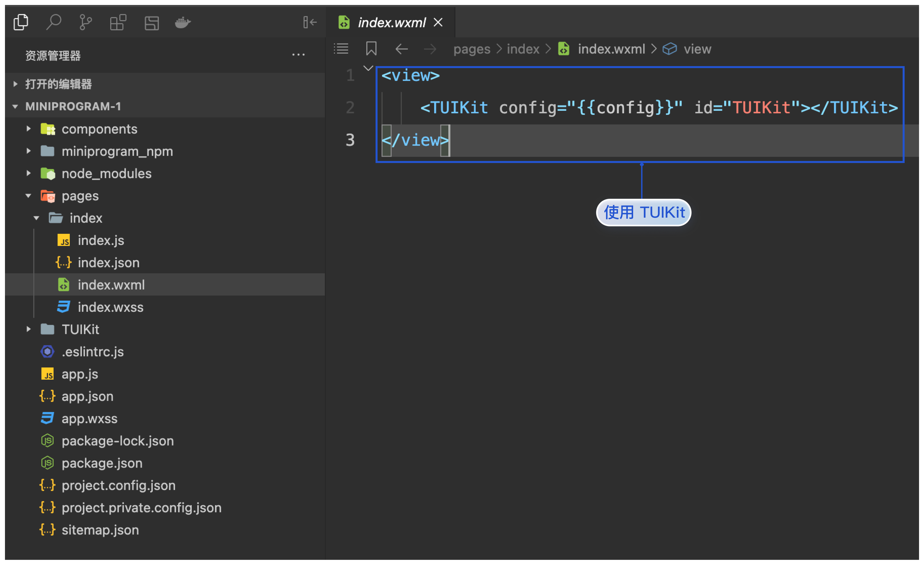Select the index.wxml editor tab

click(391, 22)
